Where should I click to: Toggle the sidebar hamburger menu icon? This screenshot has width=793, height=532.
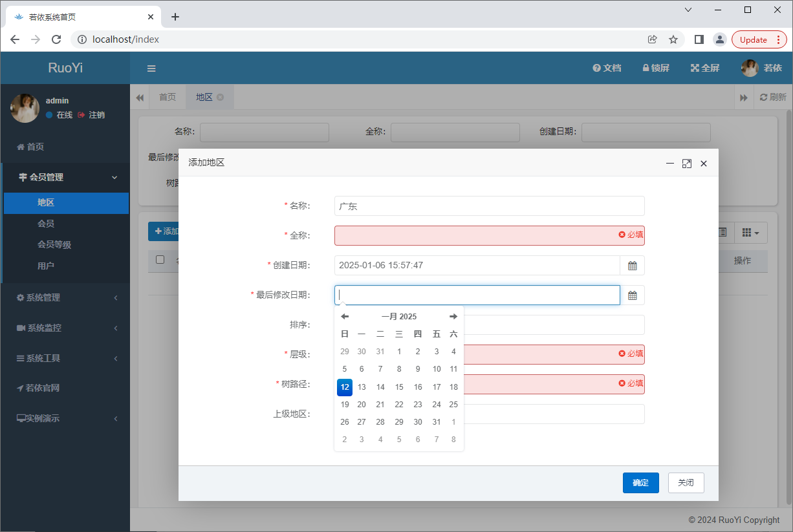(151, 69)
